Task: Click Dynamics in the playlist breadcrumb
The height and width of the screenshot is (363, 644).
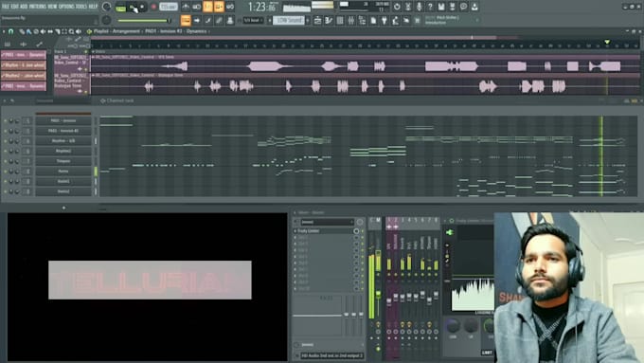Action: (197, 31)
